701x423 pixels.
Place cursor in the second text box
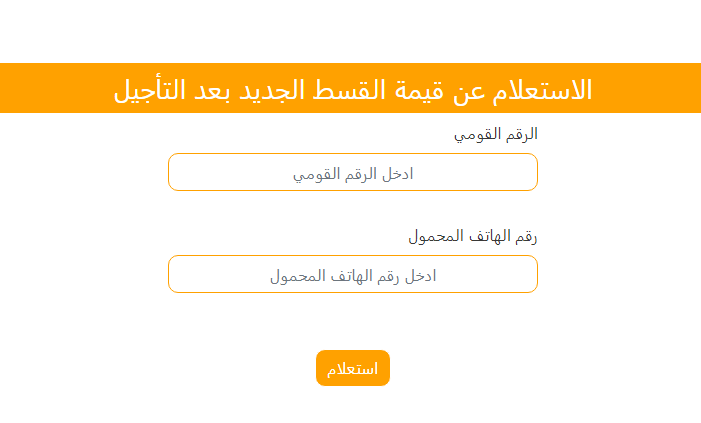pyautogui.click(x=352, y=274)
